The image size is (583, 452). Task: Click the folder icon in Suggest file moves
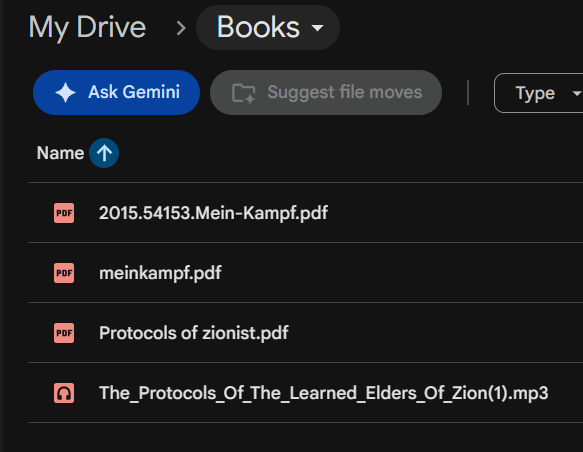[244, 93]
